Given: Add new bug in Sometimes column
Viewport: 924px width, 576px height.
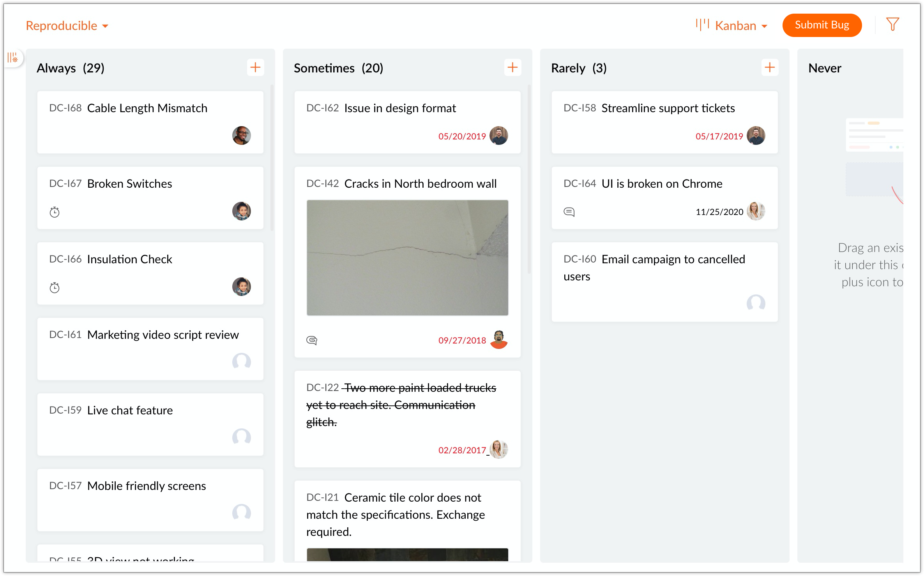Looking at the screenshot, I should tap(512, 67).
